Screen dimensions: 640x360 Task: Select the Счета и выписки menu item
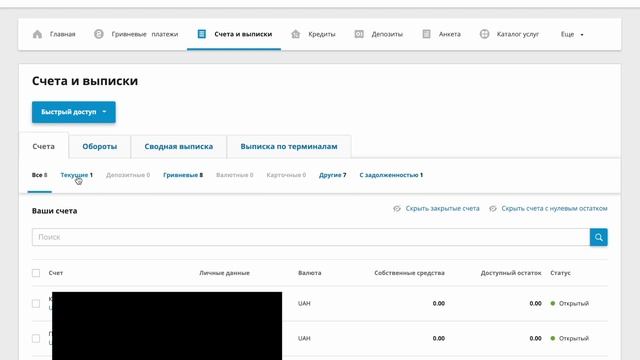coord(243,34)
